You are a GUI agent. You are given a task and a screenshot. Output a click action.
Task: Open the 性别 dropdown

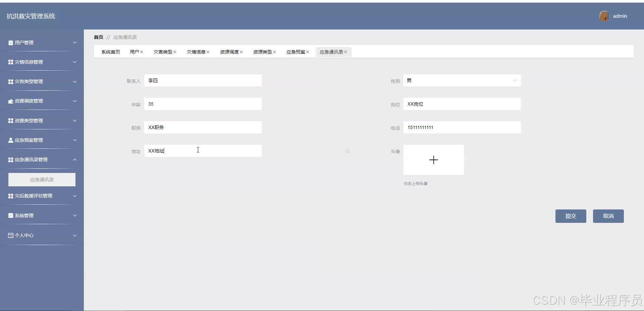click(462, 80)
